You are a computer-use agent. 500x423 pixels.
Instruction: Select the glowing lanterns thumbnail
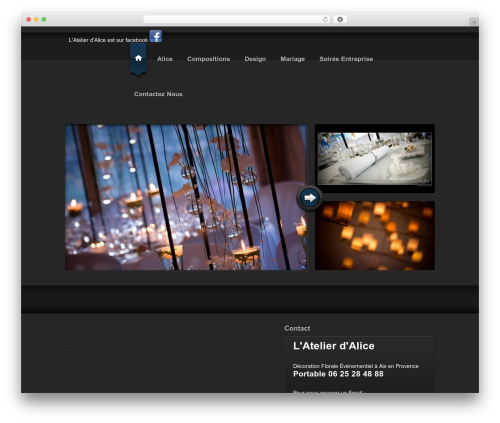coord(375,235)
